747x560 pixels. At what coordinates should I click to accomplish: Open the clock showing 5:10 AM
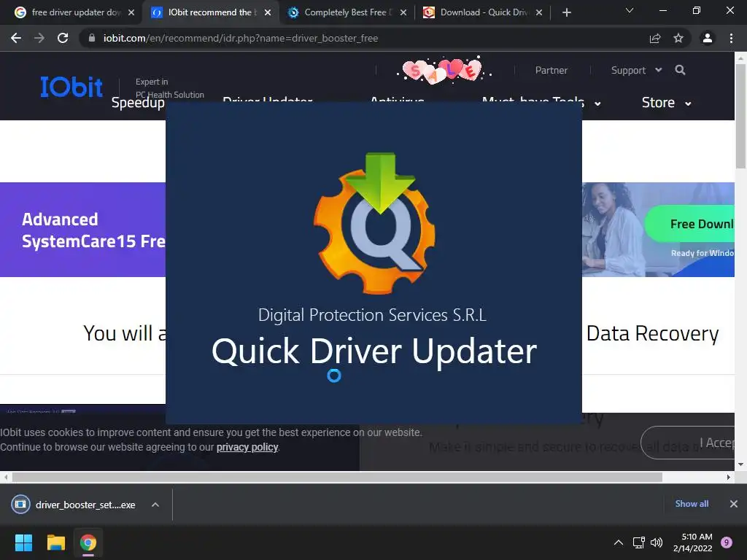tap(693, 542)
